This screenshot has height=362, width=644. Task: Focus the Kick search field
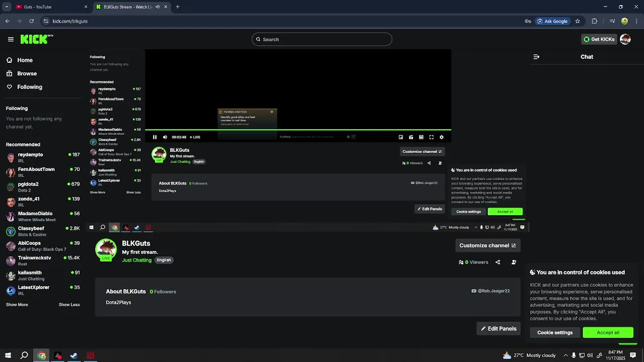322,39
